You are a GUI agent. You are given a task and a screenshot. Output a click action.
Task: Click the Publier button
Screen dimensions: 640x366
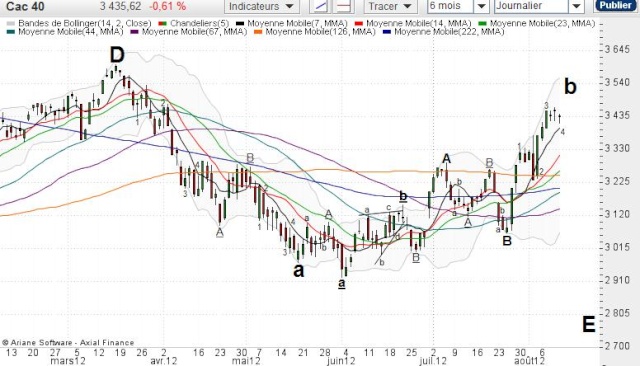point(616,5)
